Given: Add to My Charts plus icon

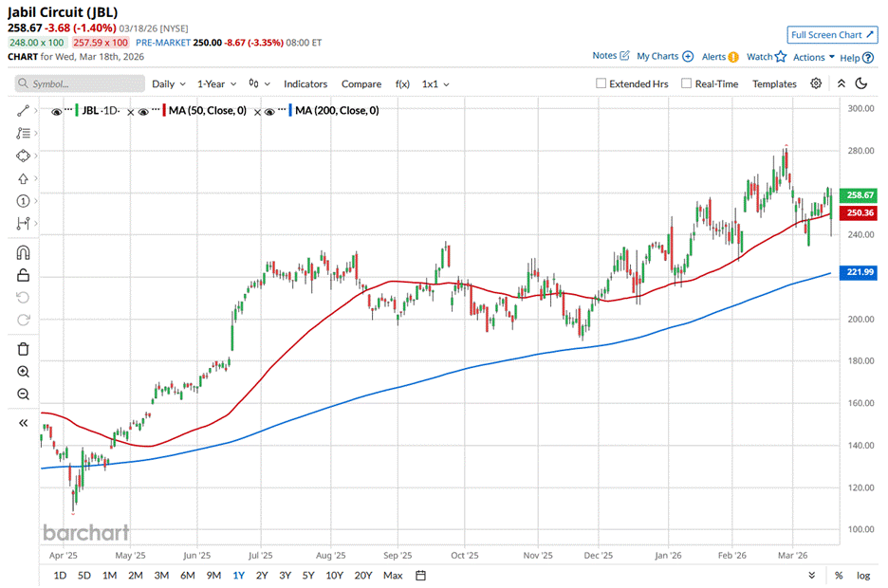Looking at the screenshot, I should pos(688,56).
